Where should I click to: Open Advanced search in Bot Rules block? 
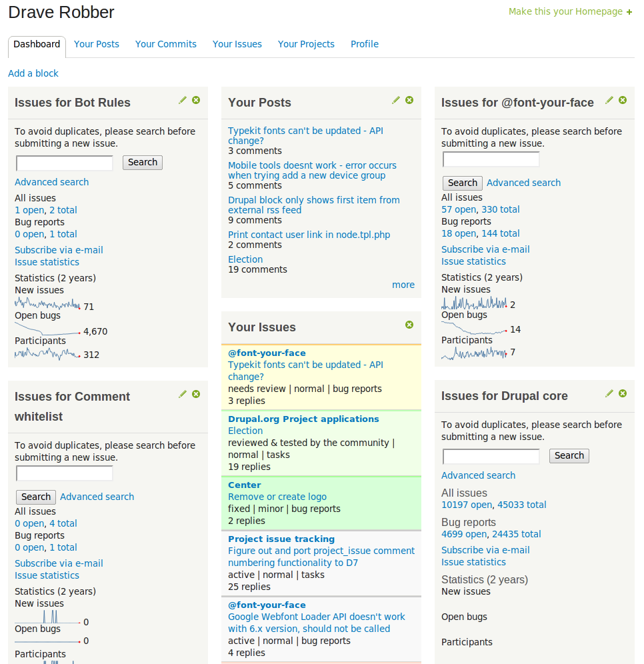click(x=51, y=182)
